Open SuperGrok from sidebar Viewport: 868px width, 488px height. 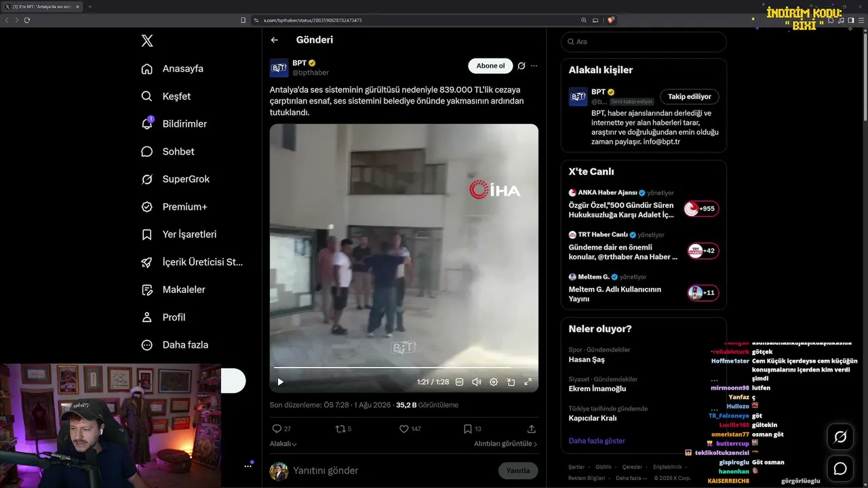(175, 179)
